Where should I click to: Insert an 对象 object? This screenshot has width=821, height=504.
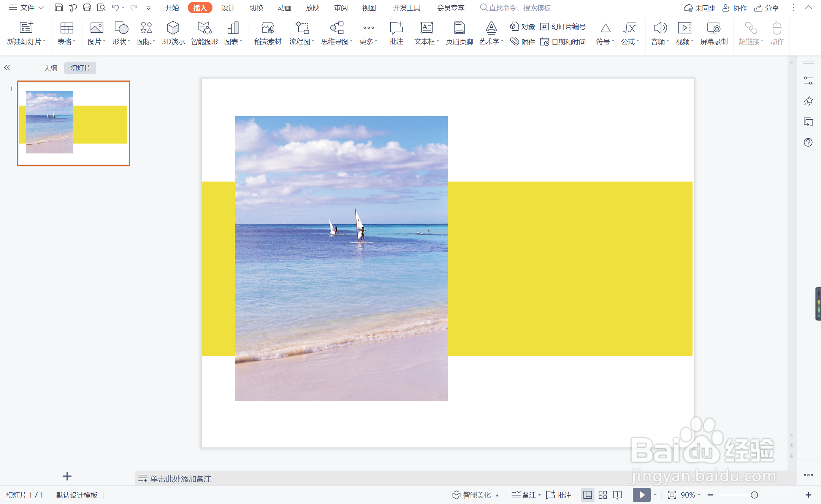(523, 27)
